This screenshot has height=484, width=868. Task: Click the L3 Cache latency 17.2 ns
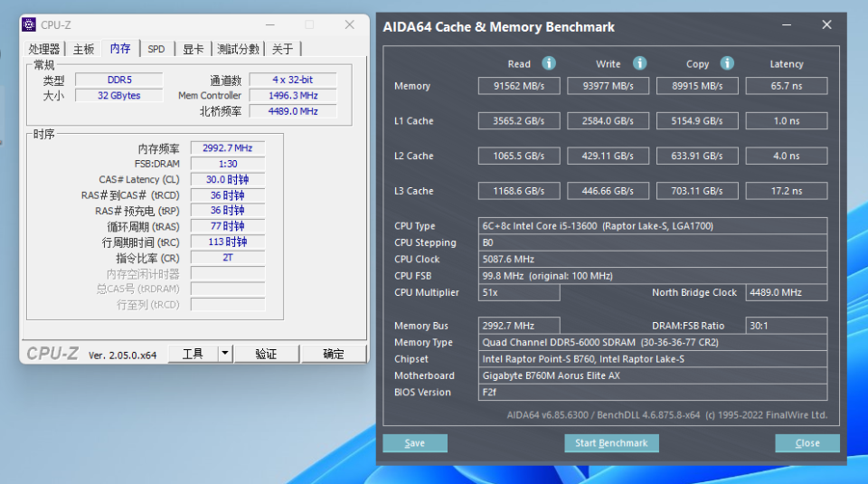(x=787, y=191)
